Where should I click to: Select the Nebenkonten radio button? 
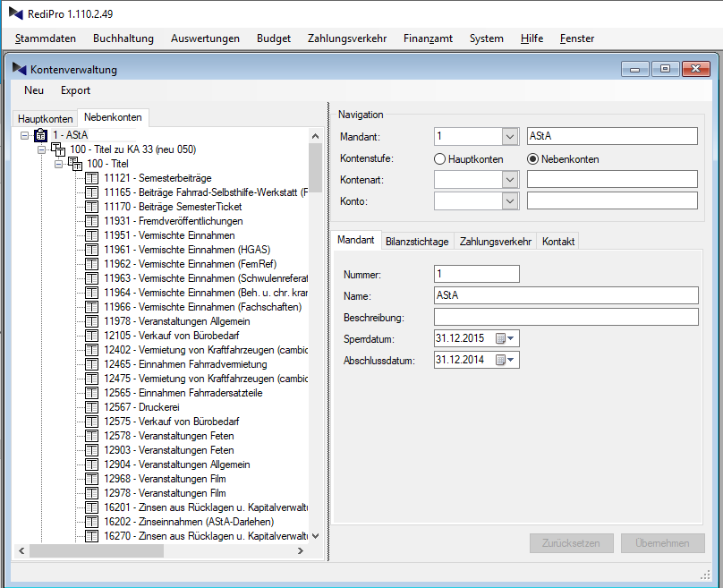click(533, 159)
